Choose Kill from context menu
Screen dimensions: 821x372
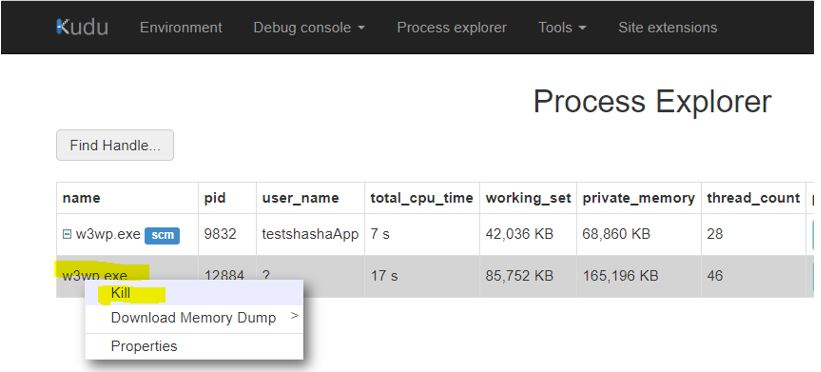click(x=194, y=293)
